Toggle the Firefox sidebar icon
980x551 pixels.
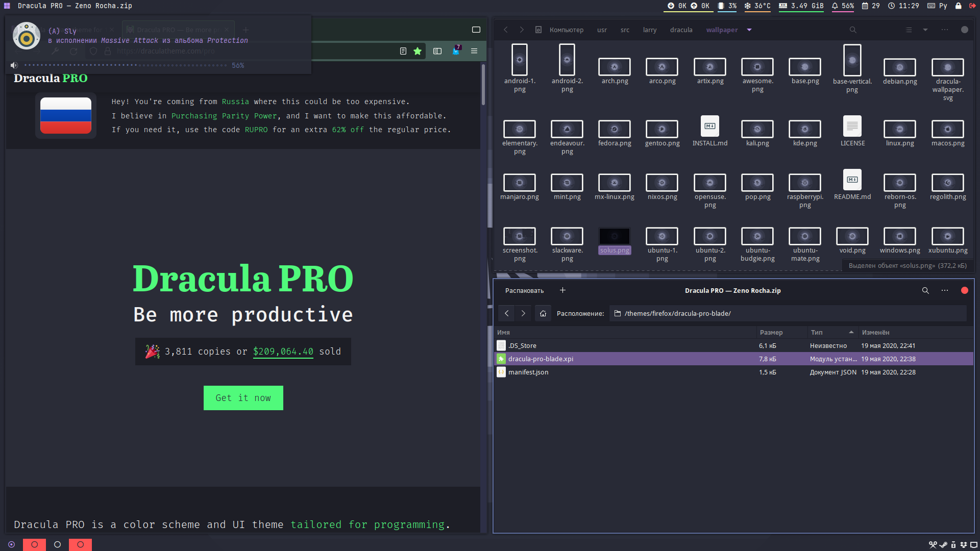coord(437,51)
